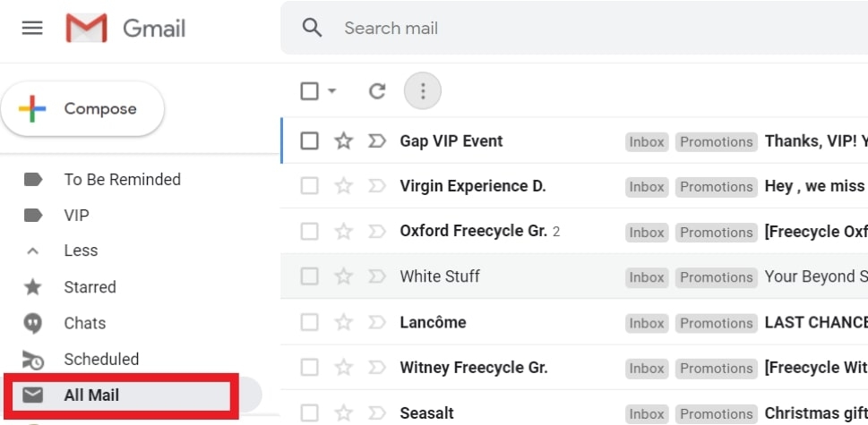Open the main menu hamburger icon
Viewport: 868px width, 425px height.
click(x=32, y=29)
